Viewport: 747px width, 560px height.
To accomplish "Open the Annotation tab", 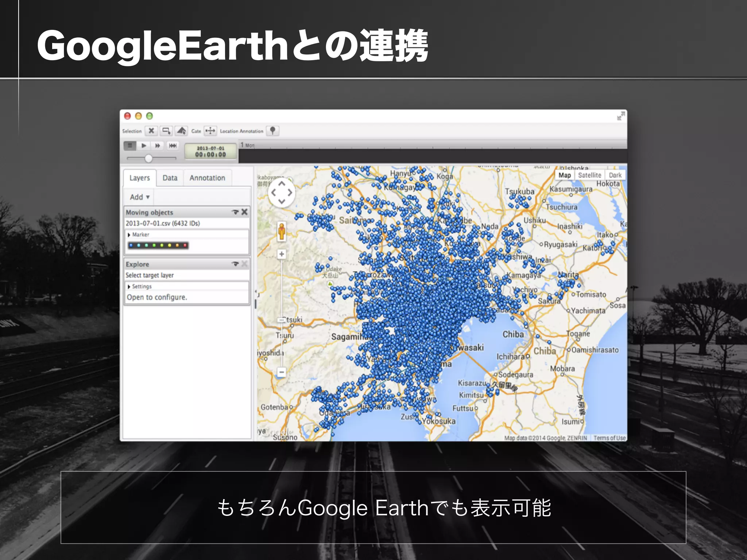I will click(x=207, y=178).
